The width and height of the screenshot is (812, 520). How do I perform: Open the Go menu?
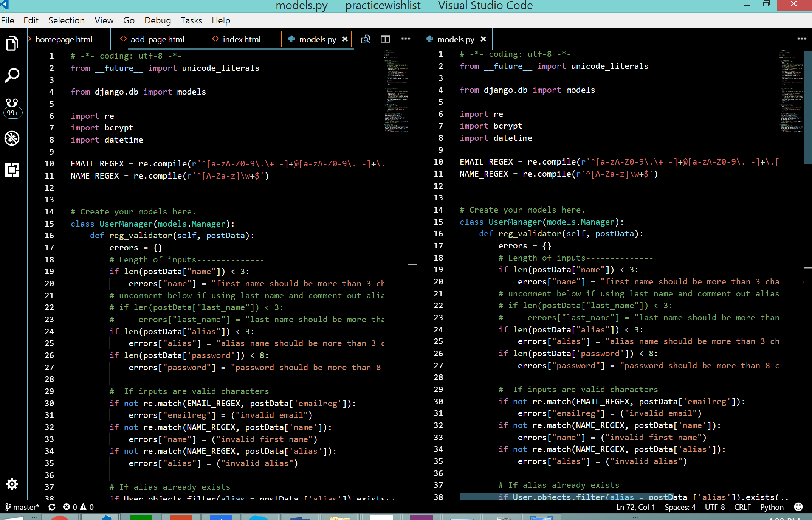[129, 20]
